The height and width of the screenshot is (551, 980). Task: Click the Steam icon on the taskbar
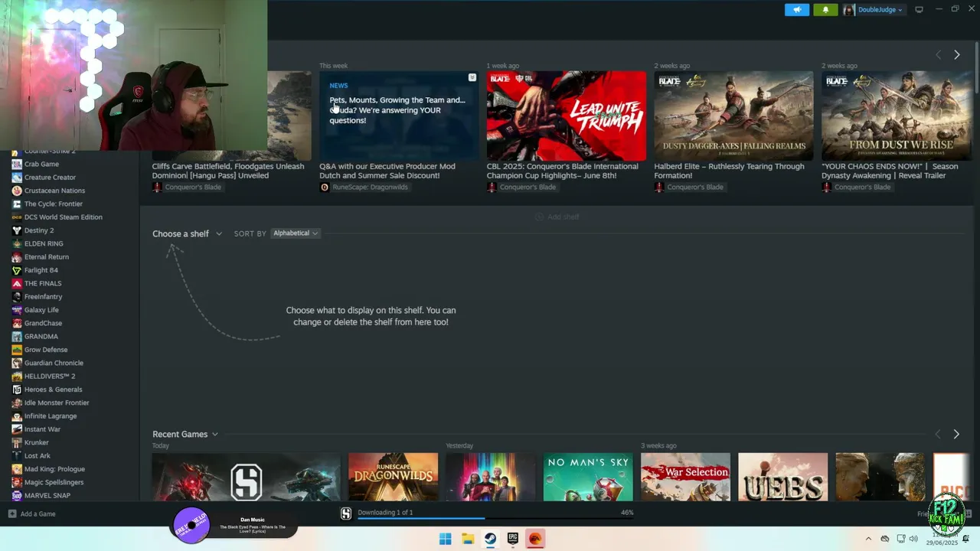pyautogui.click(x=490, y=539)
